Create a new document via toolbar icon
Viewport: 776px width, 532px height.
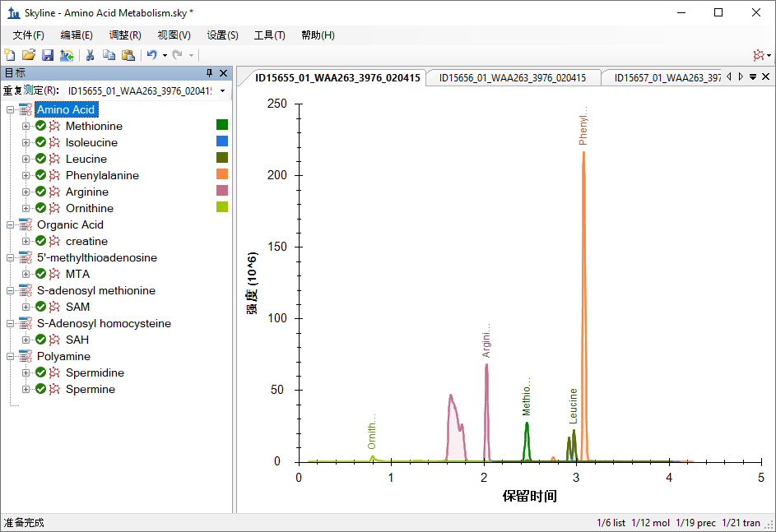10,55
